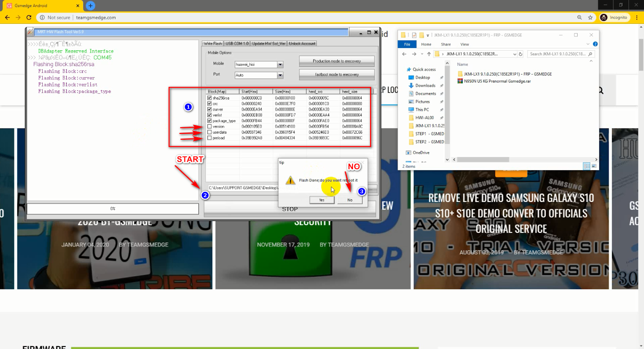Image resolution: width=644 pixels, height=349 pixels.
Task: Go back in the Chrome browser
Action: (7, 17)
